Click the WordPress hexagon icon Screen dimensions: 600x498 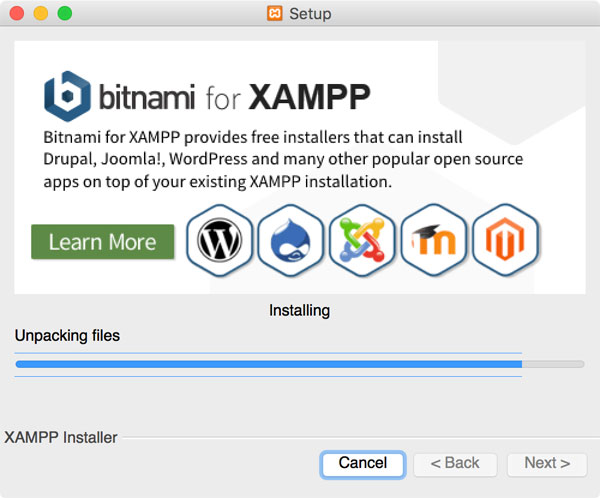[x=220, y=240]
